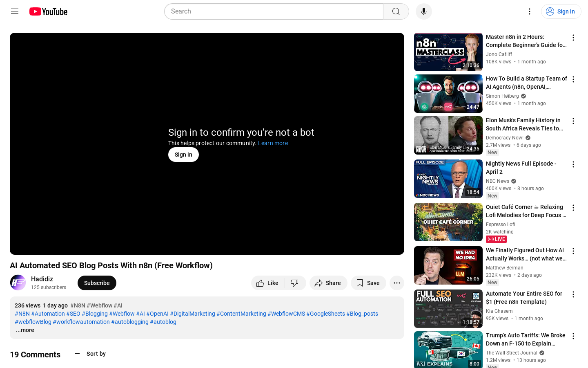Open Matthew Berman channel name
This screenshot has height=368, width=588.
pos(505,268)
